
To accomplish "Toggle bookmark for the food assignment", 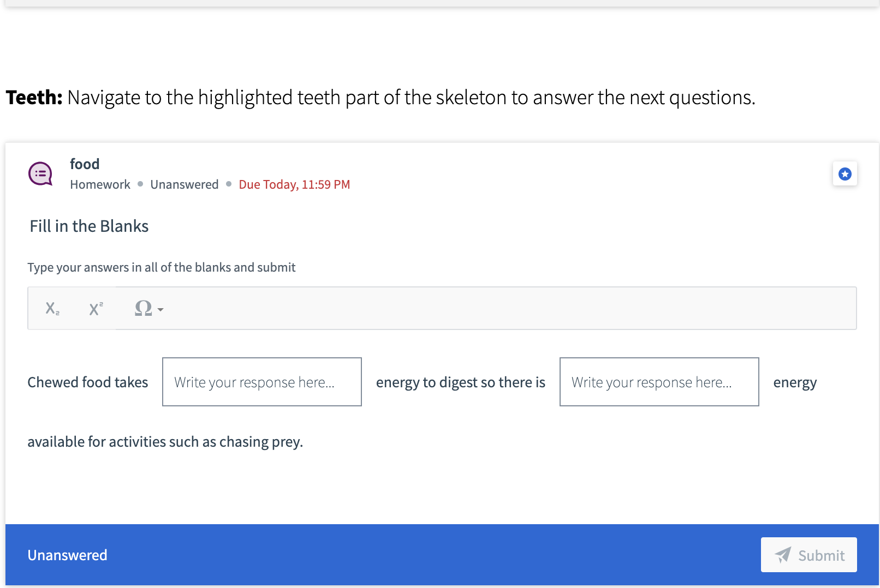I will (845, 173).
